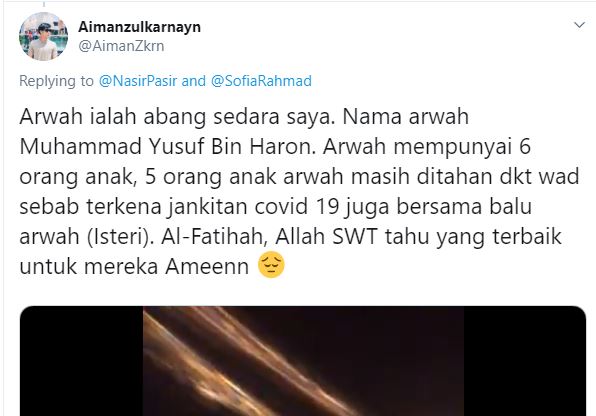Select the tweet line starting 'Arwah ialah abang'
Screen dimensions: 596x416
point(244,116)
